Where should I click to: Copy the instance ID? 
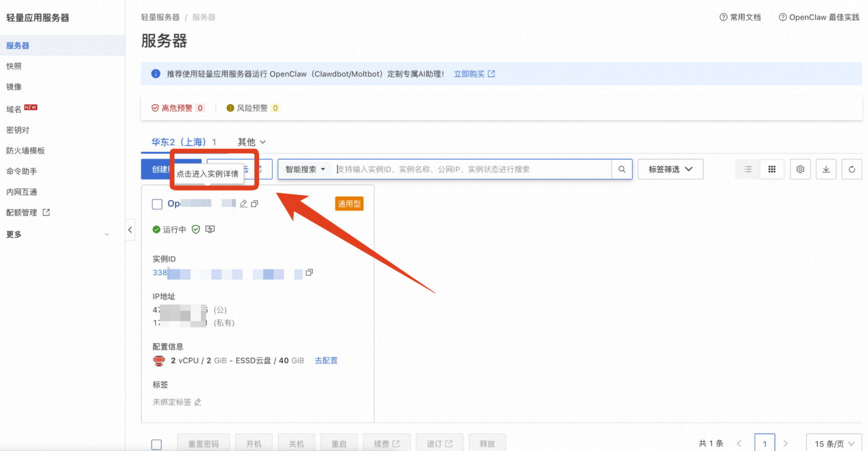[x=309, y=272]
